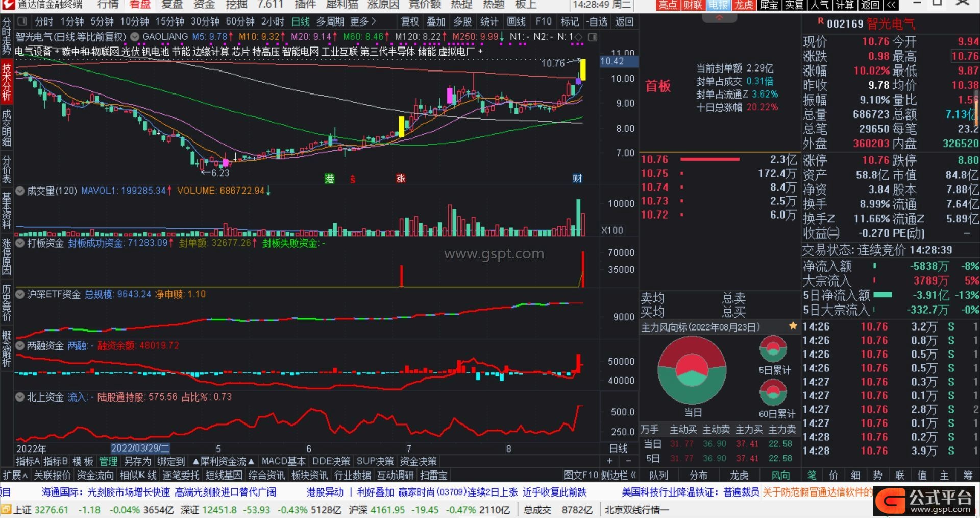Click the 犀宝 shortcut button
980x518 pixels.
click(769, 5)
